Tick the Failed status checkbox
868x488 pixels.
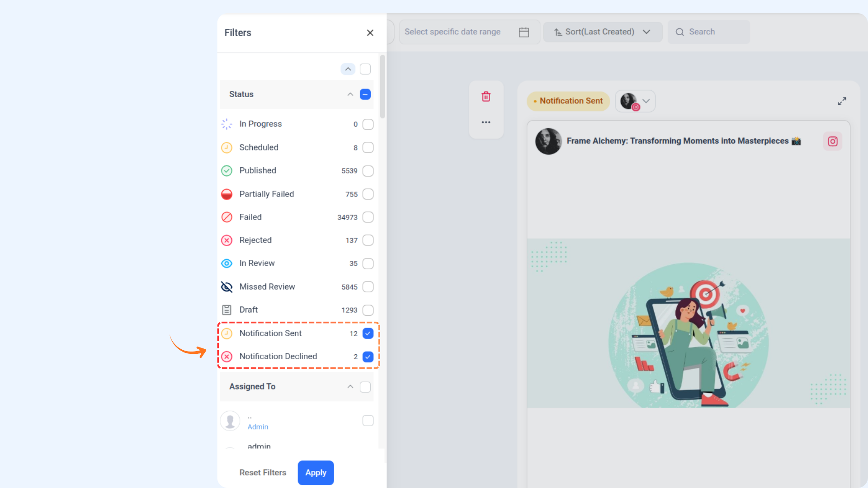[368, 217]
